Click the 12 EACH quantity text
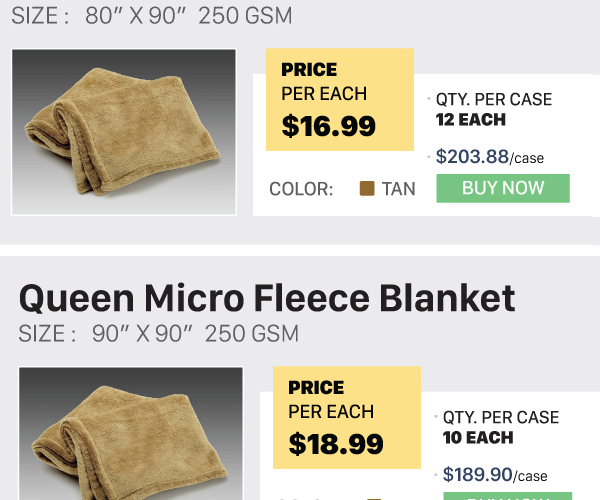The height and width of the screenshot is (500, 600). (x=471, y=120)
